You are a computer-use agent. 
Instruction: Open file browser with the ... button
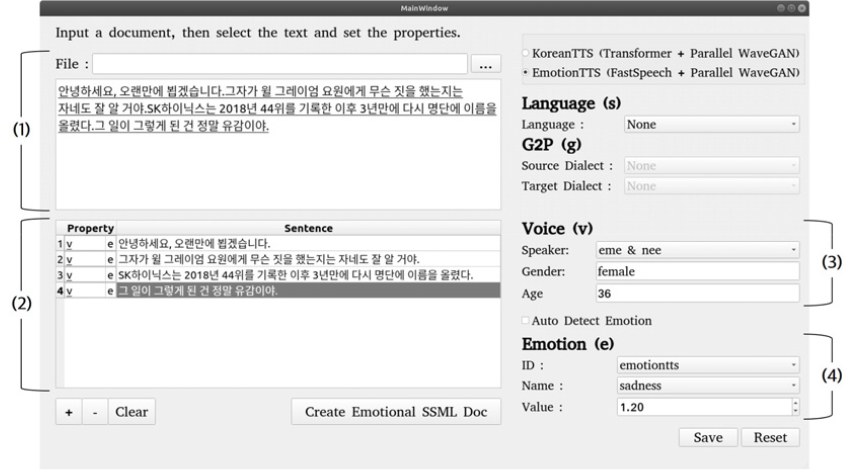486,64
